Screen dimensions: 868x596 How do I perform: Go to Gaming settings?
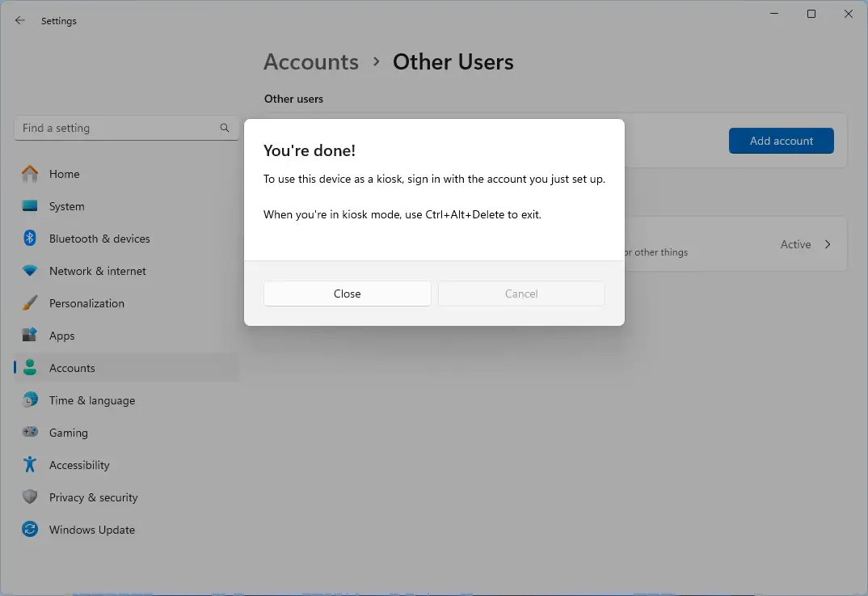pyautogui.click(x=127, y=432)
